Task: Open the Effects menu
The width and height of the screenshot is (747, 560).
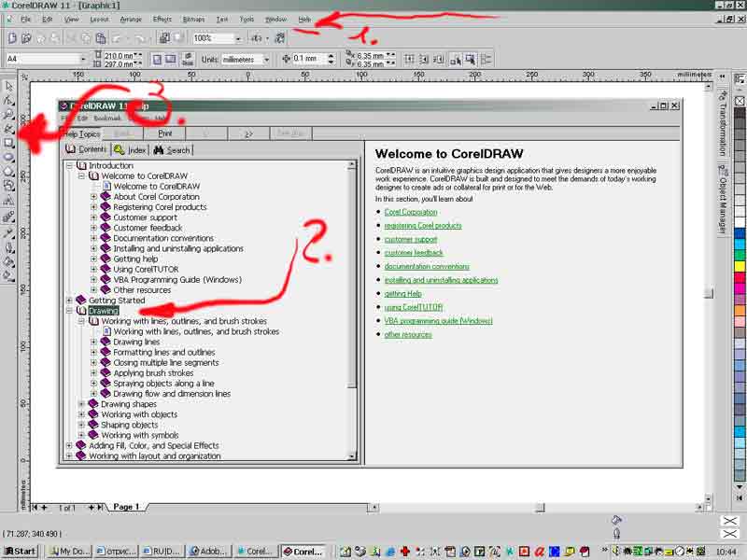Action: [162, 19]
